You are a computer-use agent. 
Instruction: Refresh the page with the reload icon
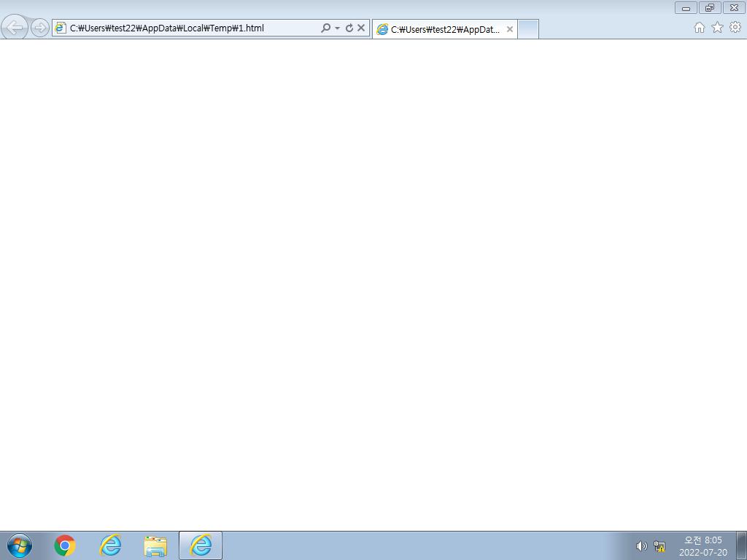(x=349, y=28)
